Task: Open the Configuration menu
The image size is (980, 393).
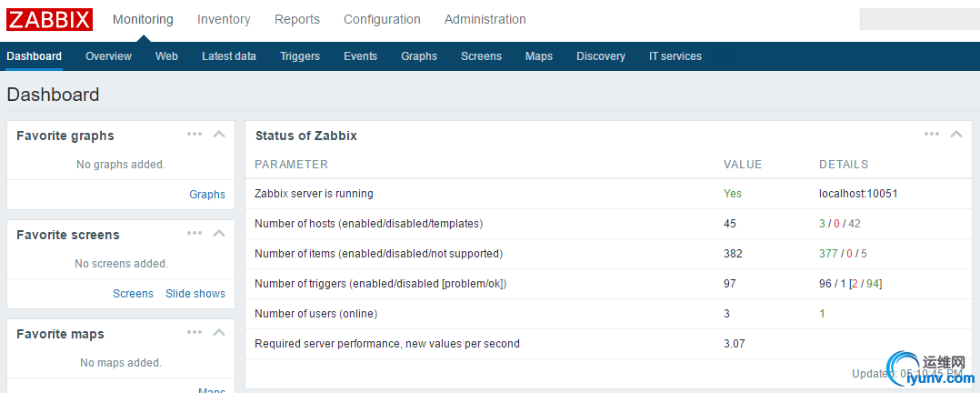Action: tap(382, 19)
